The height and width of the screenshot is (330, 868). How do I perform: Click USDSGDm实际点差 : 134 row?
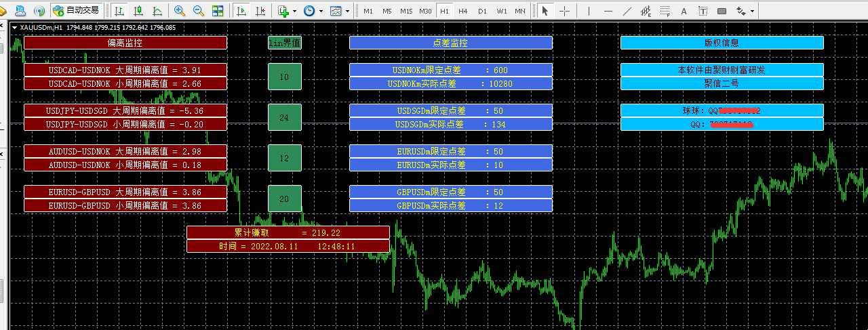[451, 124]
